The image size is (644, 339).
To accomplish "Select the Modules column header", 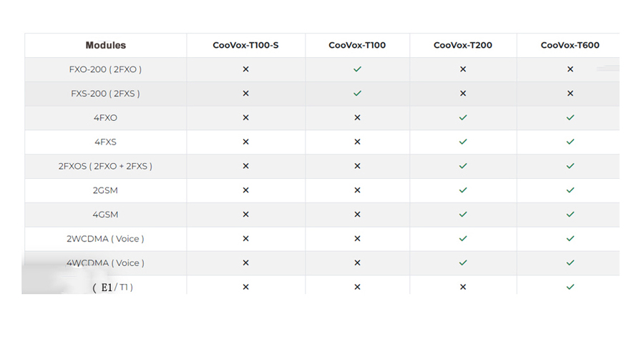I will coord(105,45).
